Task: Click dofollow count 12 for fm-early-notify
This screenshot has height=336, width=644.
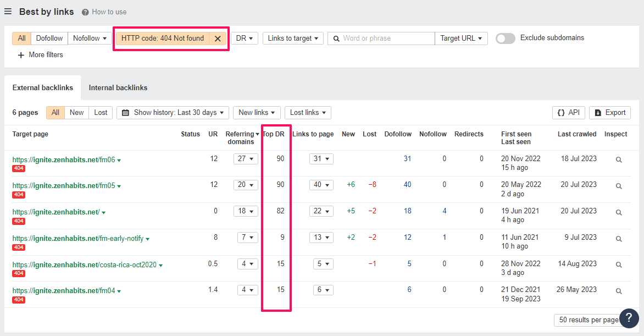Action: 407,238
